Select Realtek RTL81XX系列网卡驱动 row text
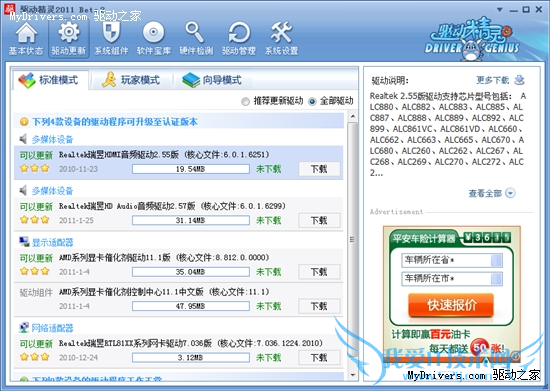 [191, 343]
